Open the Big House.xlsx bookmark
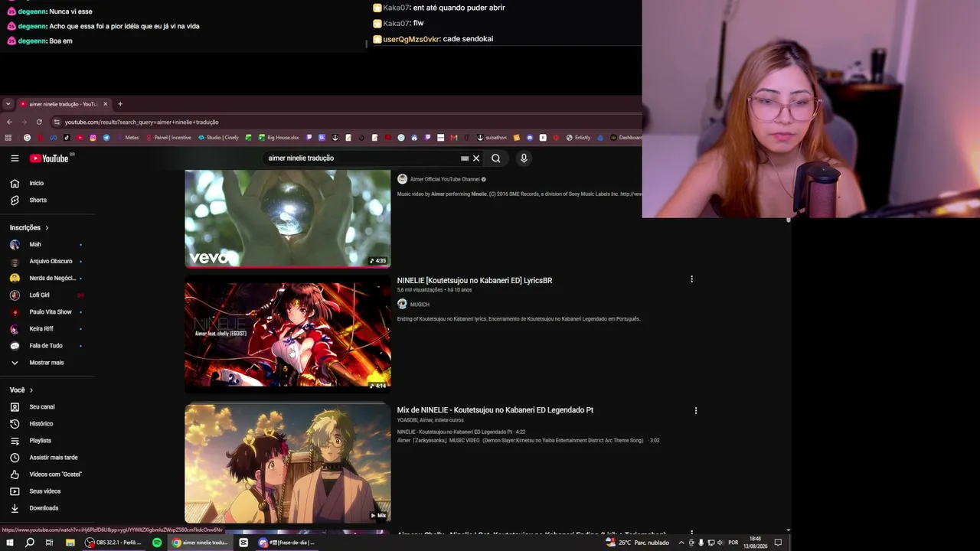The height and width of the screenshot is (551, 980). tap(279, 138)
